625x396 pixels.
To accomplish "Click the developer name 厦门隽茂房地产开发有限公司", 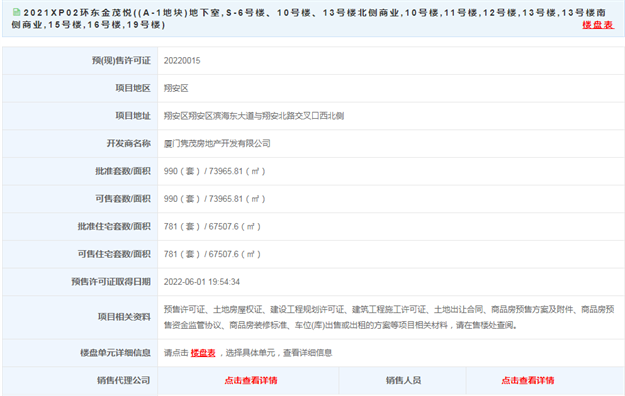I will pyautogui.click(x=217, y=144).
